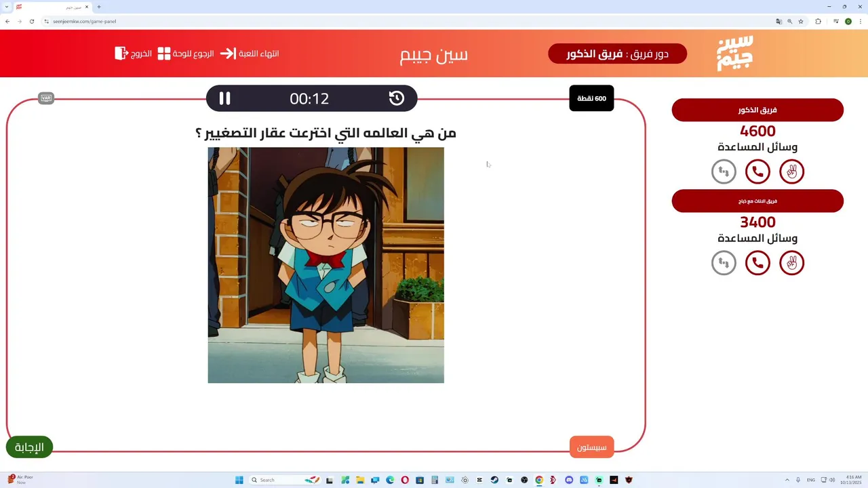Screen dimensions: 868x488
Task: Click the exit door icon
Action: (121, 53)
